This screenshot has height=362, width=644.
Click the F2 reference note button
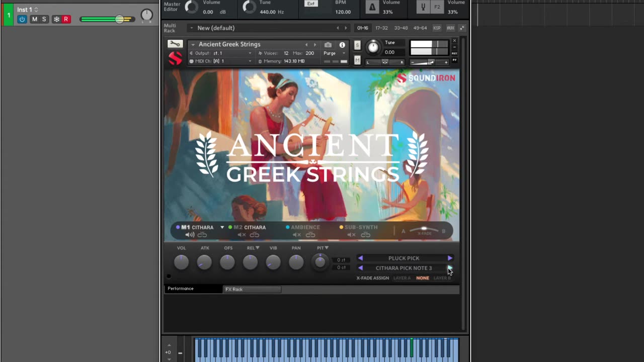click(437, 7)
